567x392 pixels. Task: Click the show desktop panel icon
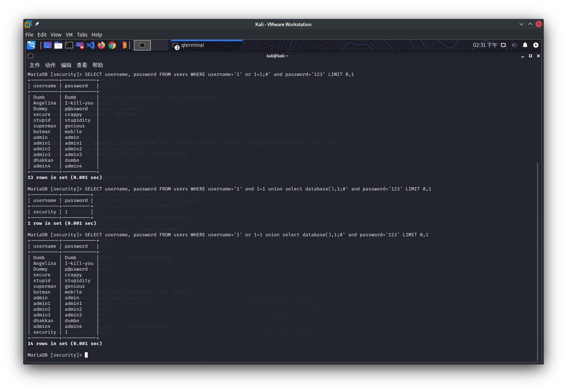48,45
